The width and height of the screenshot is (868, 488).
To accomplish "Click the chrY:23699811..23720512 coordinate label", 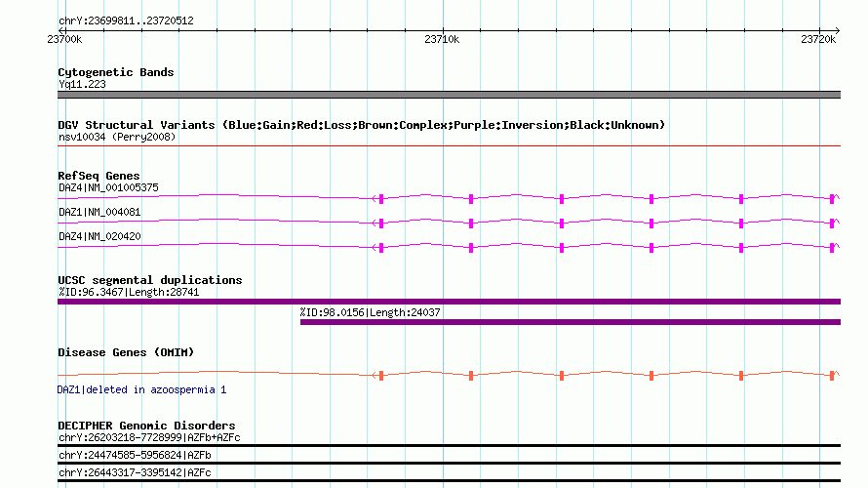I will pos(126,21).
